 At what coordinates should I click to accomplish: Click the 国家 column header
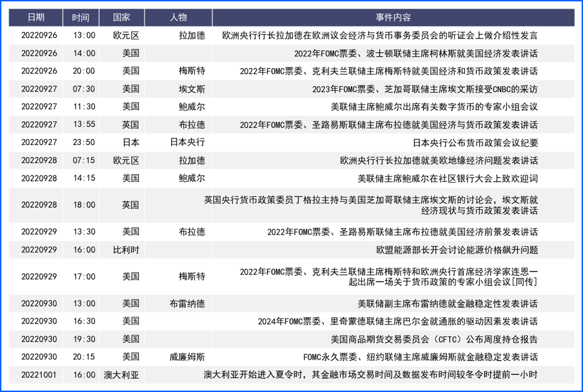tap(121, 18)
